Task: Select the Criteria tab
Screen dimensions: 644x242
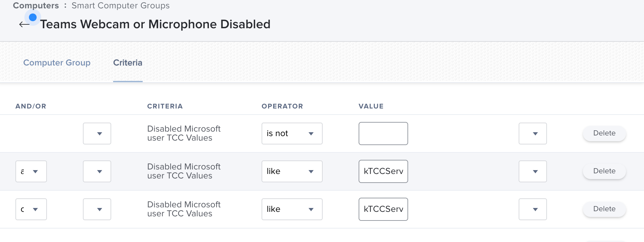Action: (128, 63)
